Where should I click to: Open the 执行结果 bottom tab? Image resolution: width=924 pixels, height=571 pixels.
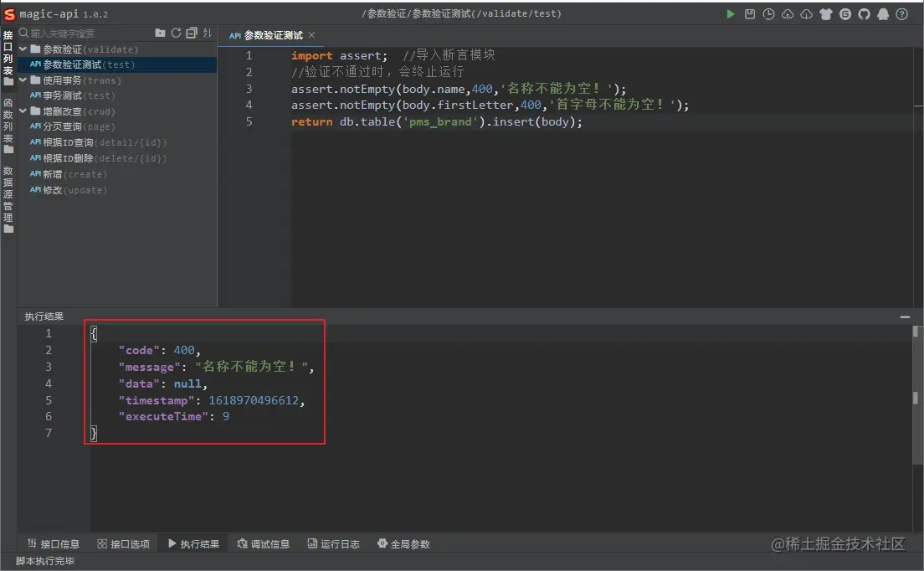tap(194, 544)
